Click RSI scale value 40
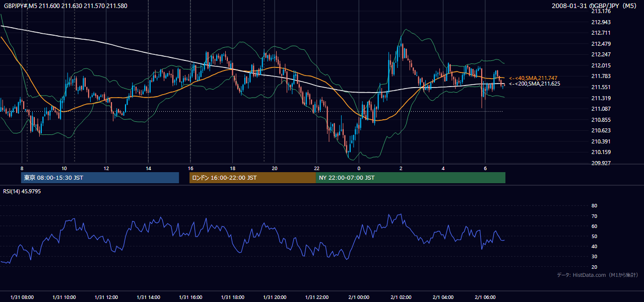This screenshot has height=302, width=644. tap(594, 246)
